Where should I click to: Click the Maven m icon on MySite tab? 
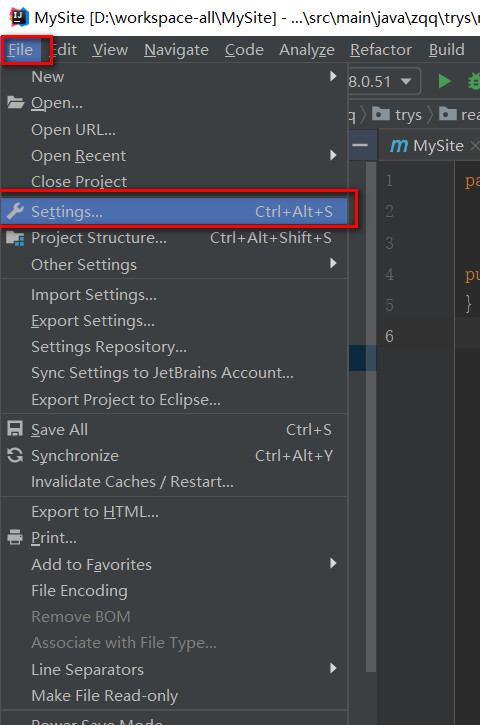click(399, 146)
